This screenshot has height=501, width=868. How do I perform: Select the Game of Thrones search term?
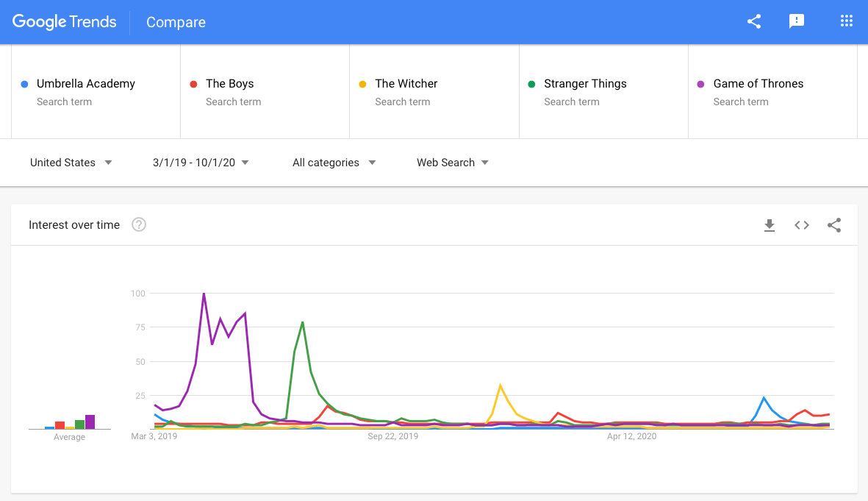click(x=758, y=84)
